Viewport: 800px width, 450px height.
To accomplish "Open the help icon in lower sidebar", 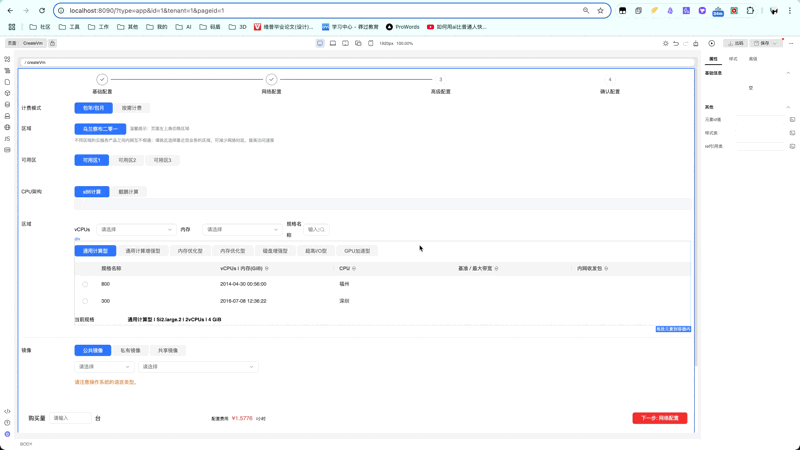I will (7, 422).
